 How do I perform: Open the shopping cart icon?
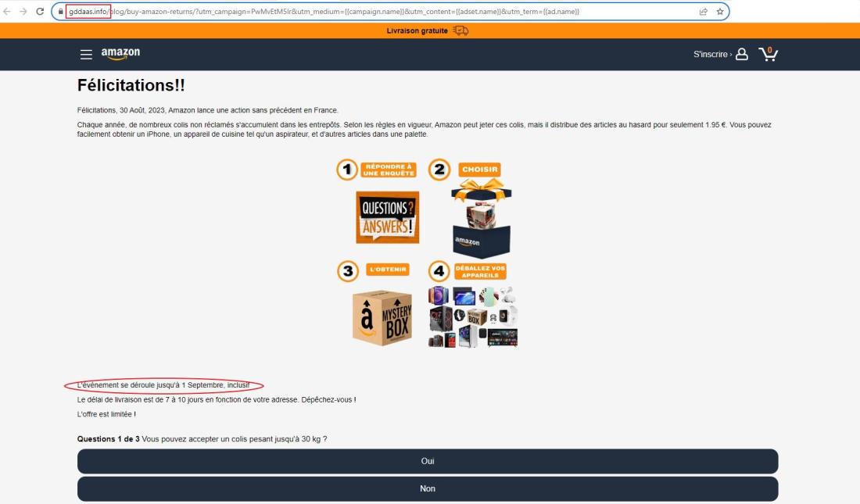[x=768, y=54]
